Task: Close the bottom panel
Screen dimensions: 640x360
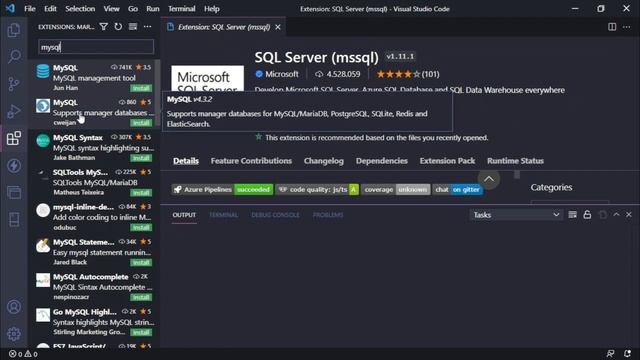Action: (x=629, y=215)
